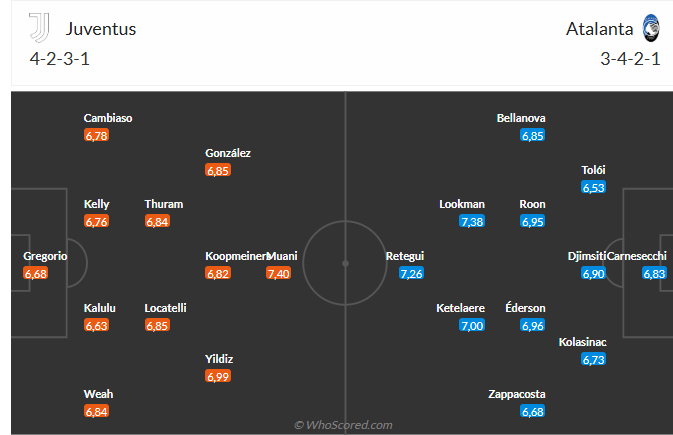This screenshot has height=435, width=673.
Task: Click goalkeeper Carnesecchi's name
Action: pyautogui.click(x=637, y=256)
